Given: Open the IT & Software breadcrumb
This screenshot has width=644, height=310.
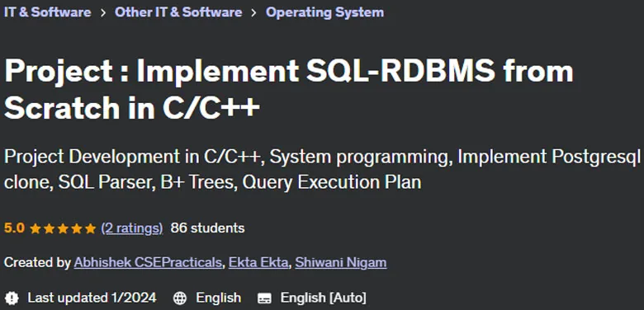Looking at the screenshot, I should (x=47, y=12).
